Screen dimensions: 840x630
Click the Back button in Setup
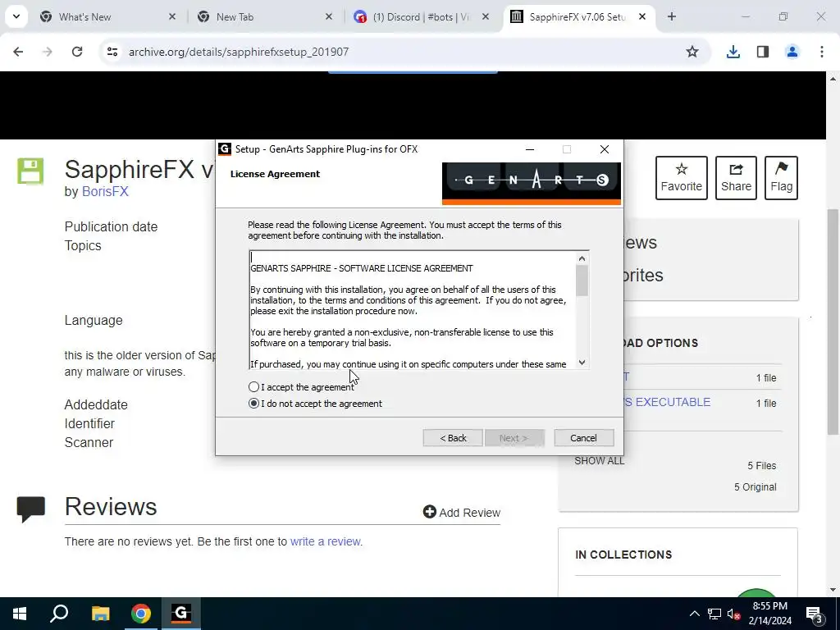click(x=453, y=438)
